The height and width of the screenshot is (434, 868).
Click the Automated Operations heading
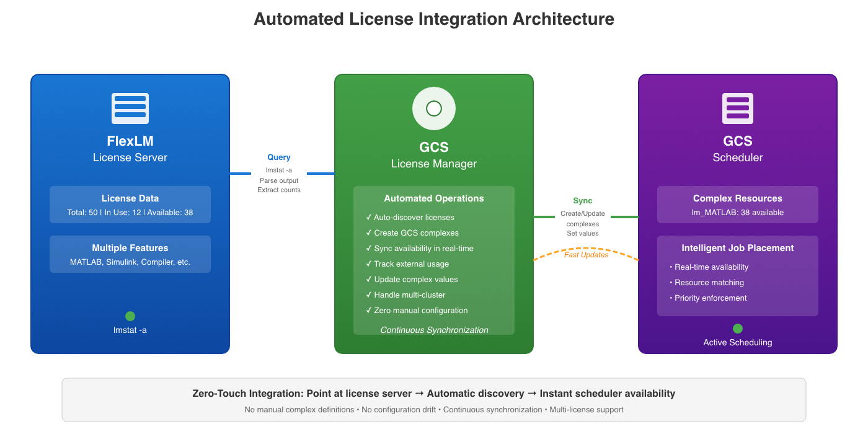(x=434, y=199)
